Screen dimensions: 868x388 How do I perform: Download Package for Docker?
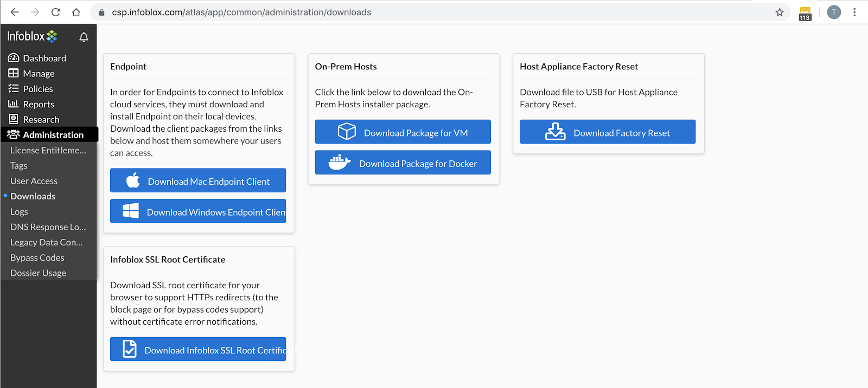pyautogui.click(x=403, y=163)
